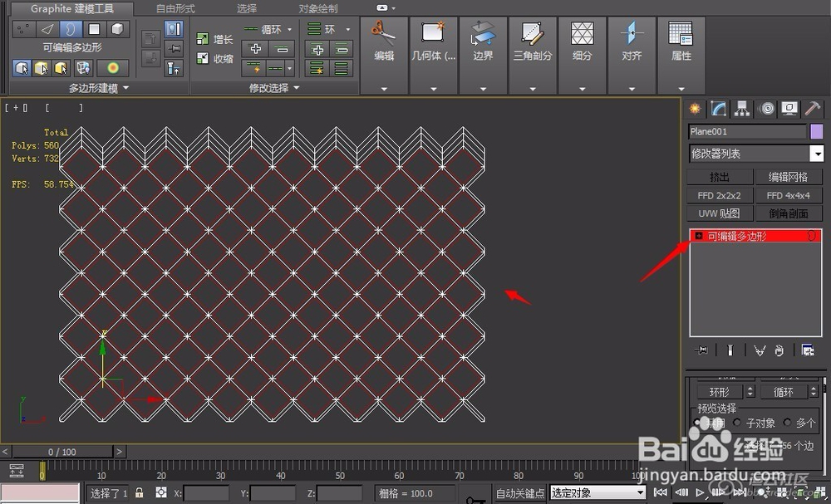
Task: Select 禁用 preview selection radio
Action: click(697, 423)
